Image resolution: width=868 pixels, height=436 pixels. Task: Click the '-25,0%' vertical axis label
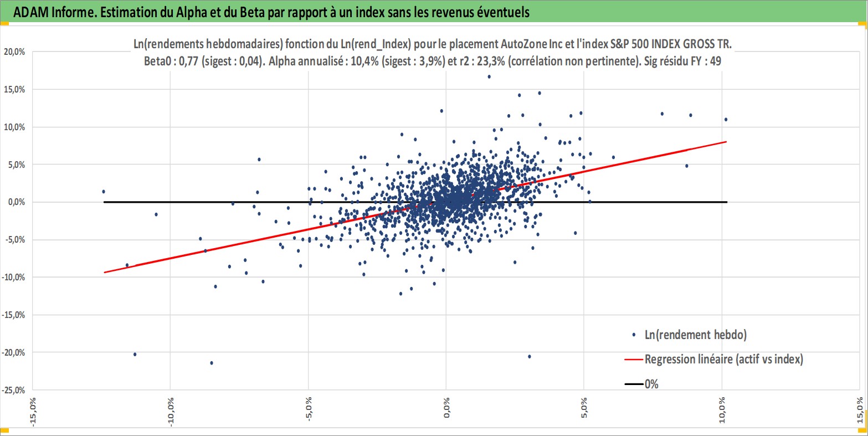[13, 390]
